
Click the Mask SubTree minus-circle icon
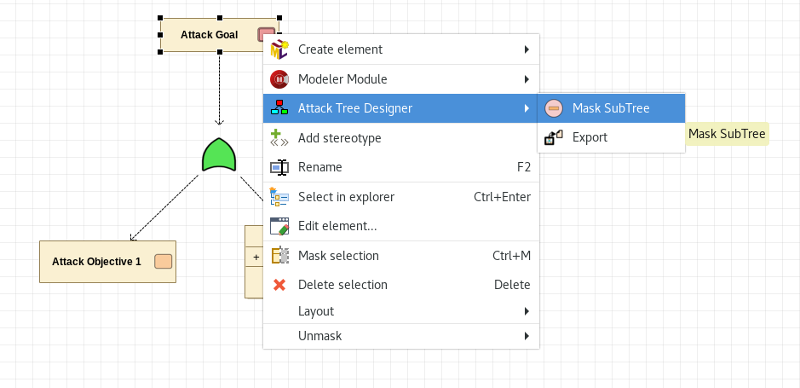click(x=554, y=108)
